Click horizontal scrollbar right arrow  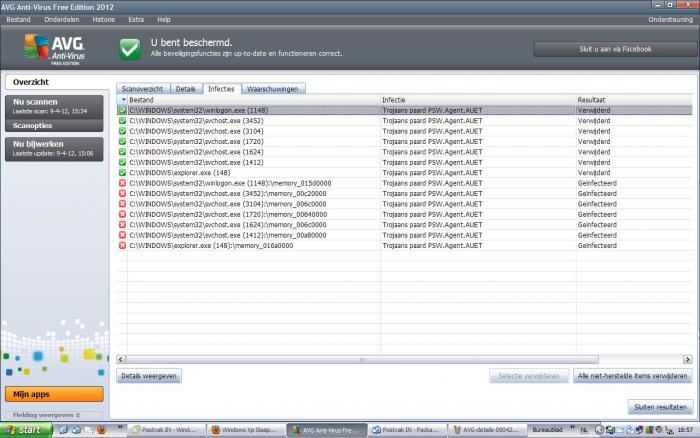[x=688, y=359]
